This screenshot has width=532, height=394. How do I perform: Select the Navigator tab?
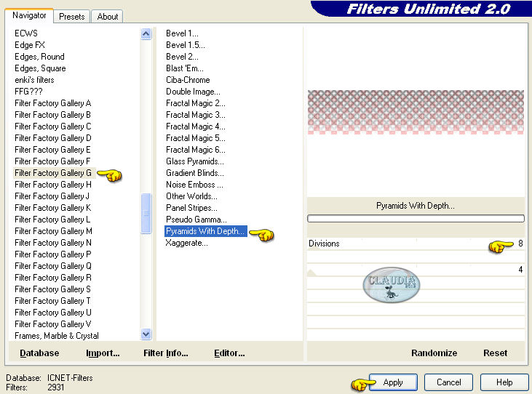pos(29,15)
